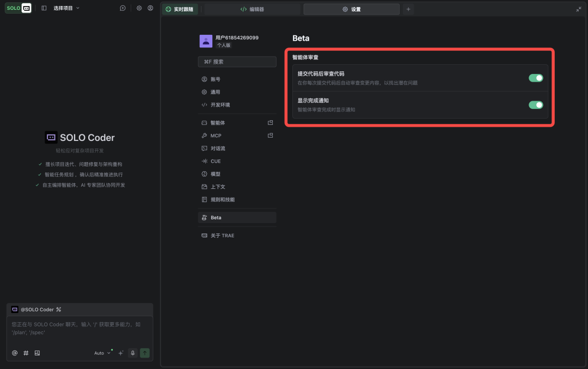This screenshot has width=588, height=369.
Task: Collapse the panel using the shrink icon
Action: click(579, 9)
